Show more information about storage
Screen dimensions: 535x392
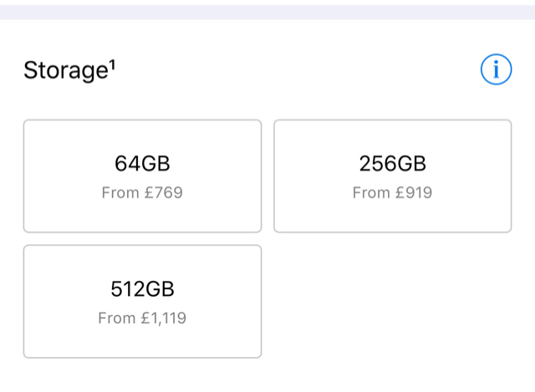tap(496, 69)
